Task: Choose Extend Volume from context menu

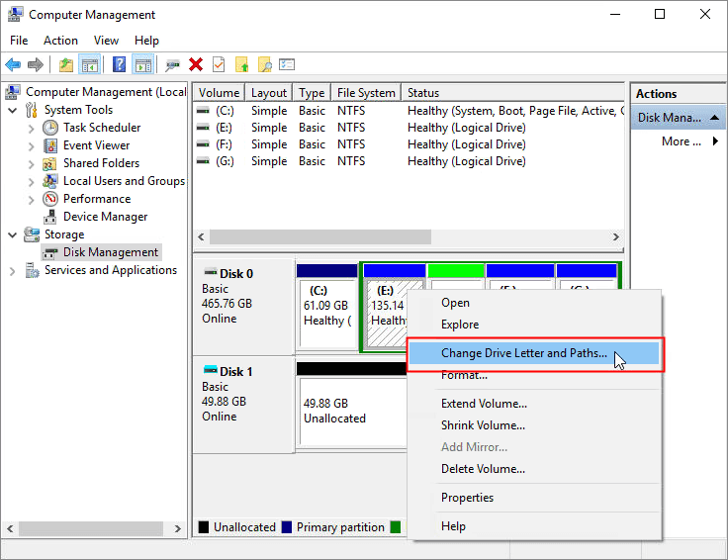Action: pos(534,404)
